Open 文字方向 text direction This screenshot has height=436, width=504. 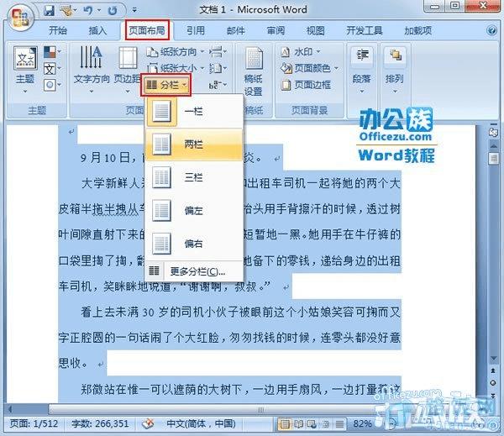tap(92, 70)
